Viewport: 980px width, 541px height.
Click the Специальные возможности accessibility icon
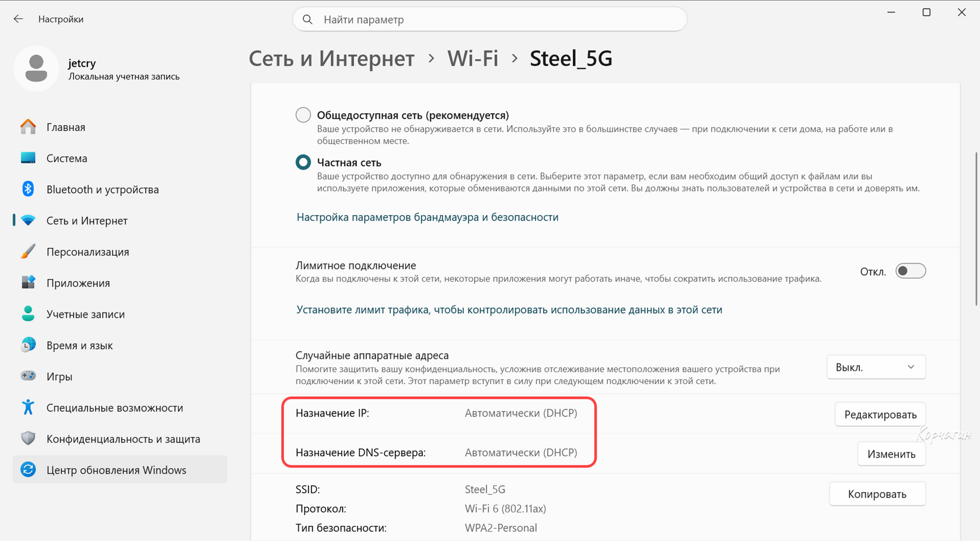(28, 407)
